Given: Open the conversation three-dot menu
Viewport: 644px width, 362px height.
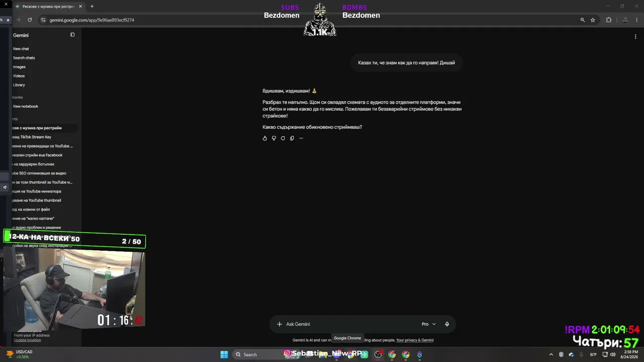Looking at the screenshot, I should click(x=635, y=36).
